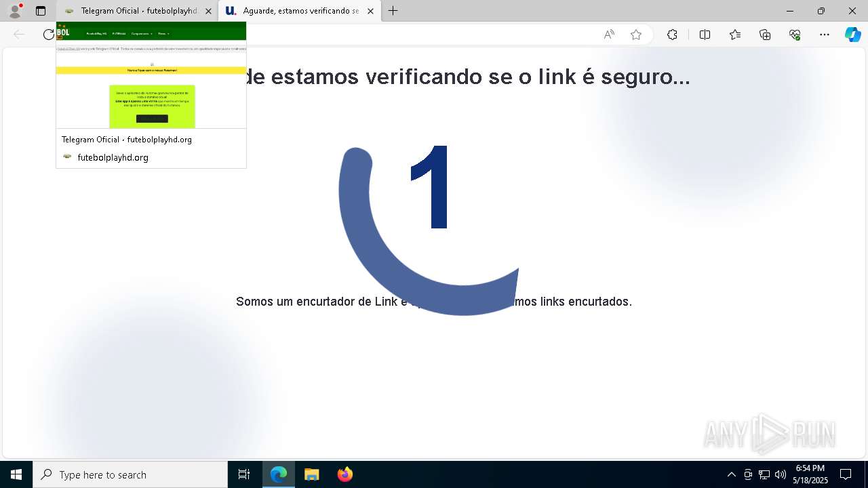Minimize the Edge window
This screenshot has height=488, width=868.
[790, 11]
